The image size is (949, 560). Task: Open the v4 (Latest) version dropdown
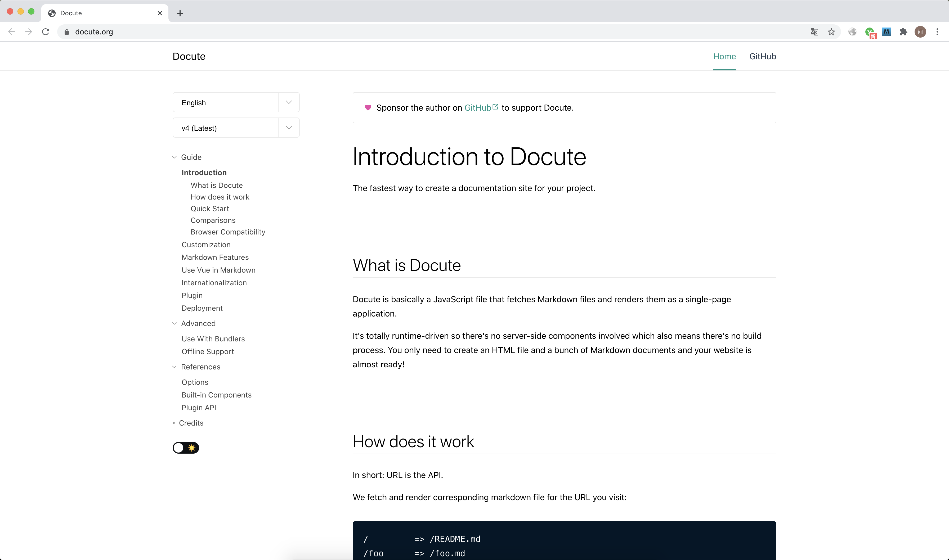click(x=236, y=128)
